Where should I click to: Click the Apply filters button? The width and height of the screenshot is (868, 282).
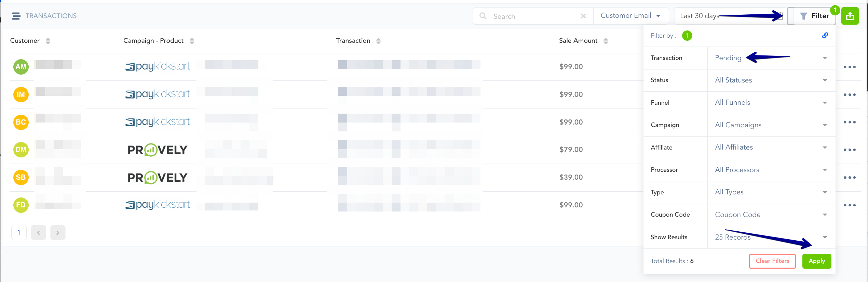tap(816, 261)
